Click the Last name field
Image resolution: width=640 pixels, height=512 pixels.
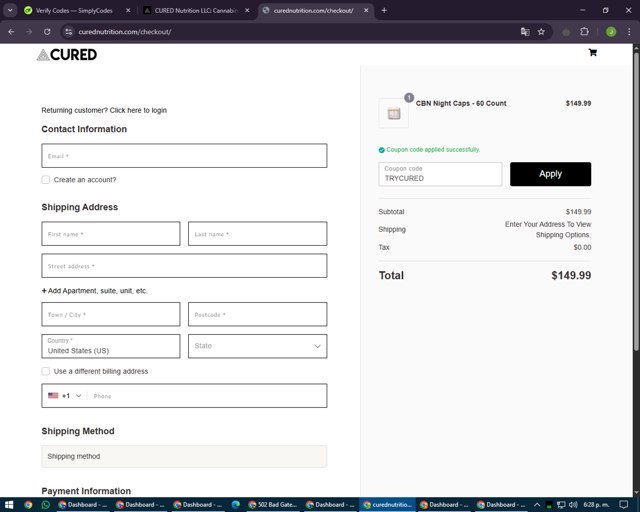(x=258, y=234)
